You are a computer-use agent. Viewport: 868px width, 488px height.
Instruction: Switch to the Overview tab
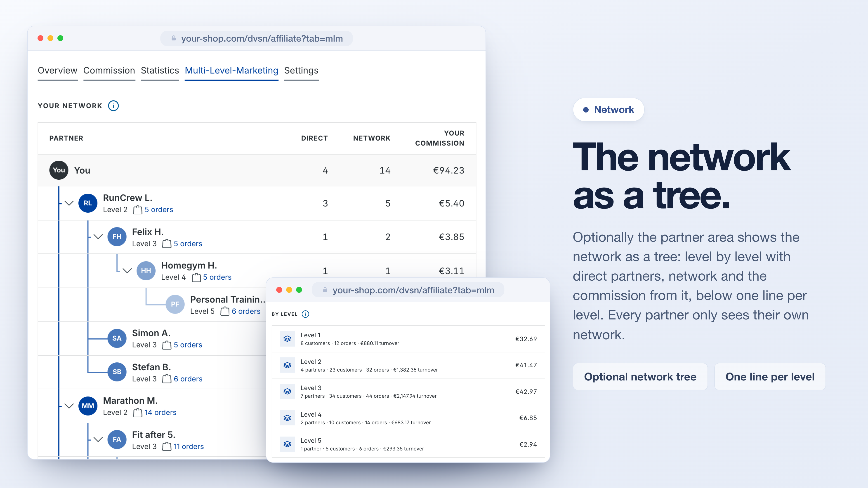58,71
